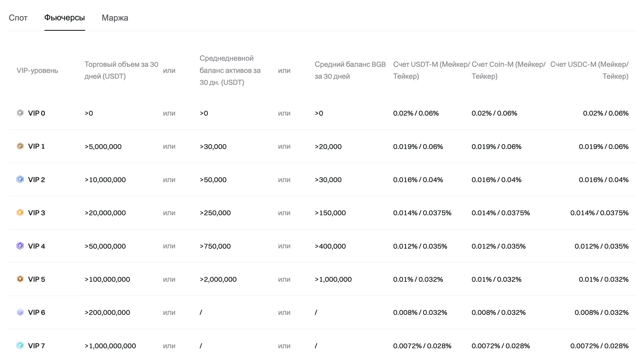Click the >150,000 BGB balance cell
Viewport: 644px width, 359px height.
click(x=330, y=213)
